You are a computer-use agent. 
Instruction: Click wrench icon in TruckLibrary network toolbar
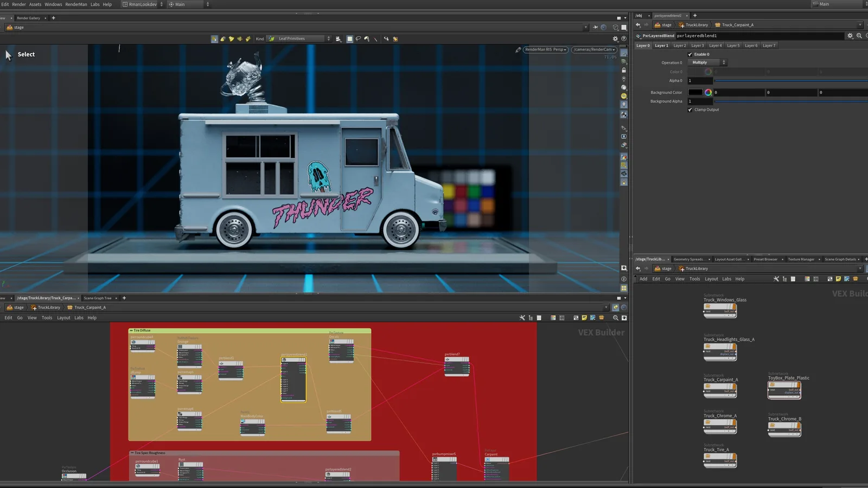(x=776, y=279)
